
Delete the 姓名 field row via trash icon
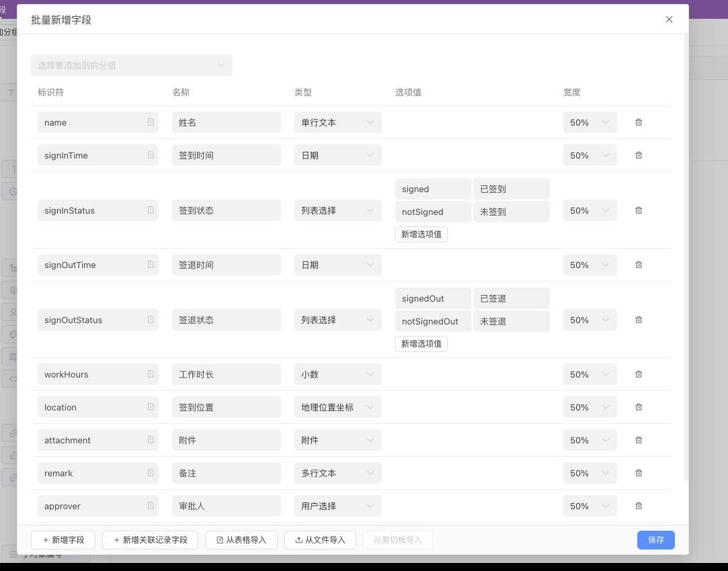pos(638,122)
